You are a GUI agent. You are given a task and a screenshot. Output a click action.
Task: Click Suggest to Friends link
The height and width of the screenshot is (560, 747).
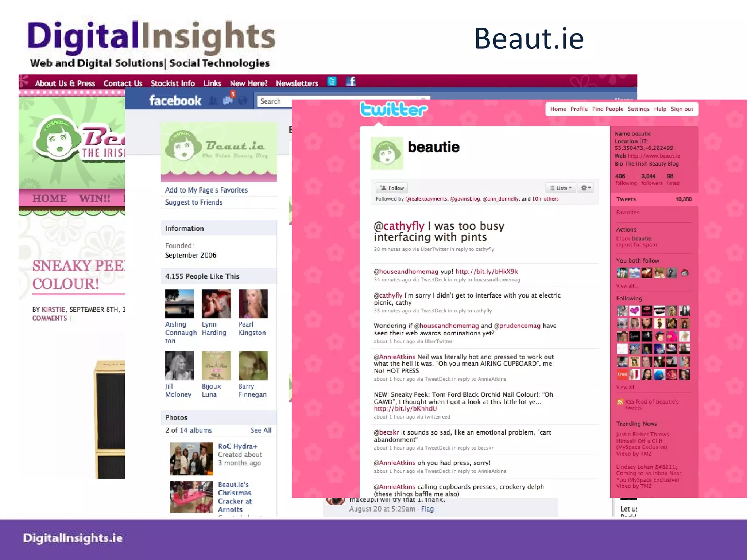coord(194,202)
